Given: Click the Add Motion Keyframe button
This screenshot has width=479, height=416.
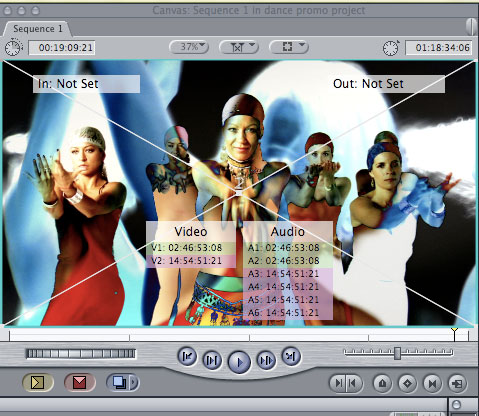Looking at the screenshot, I should coord(407,383).
